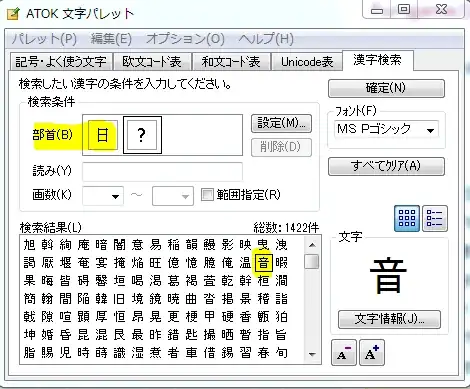Viewport: 470px width, 389px height.
Task: Click the 削除(D) button
Action: coord(281,147)
